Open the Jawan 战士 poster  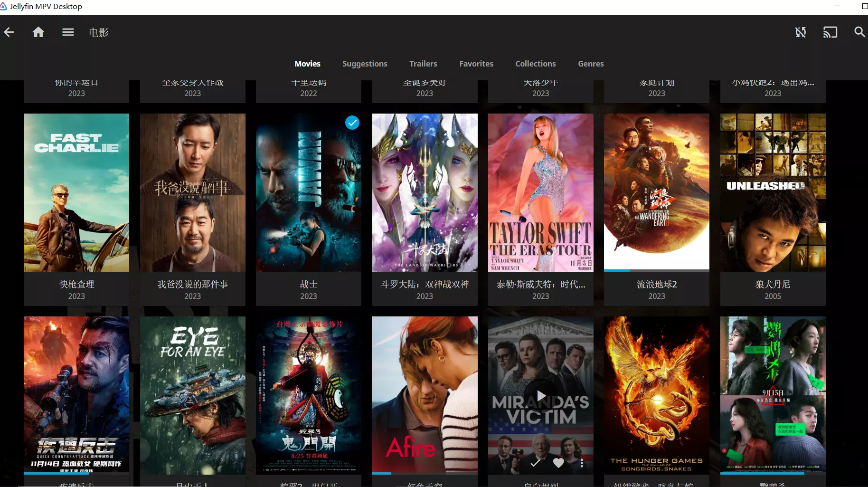coord(309,192)
